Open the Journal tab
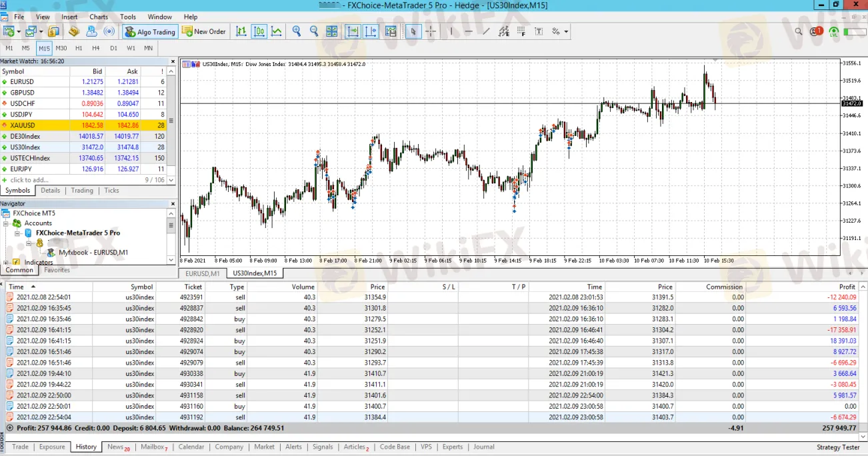This screenshot has height=456, width=868. click(x=484, y=447)
